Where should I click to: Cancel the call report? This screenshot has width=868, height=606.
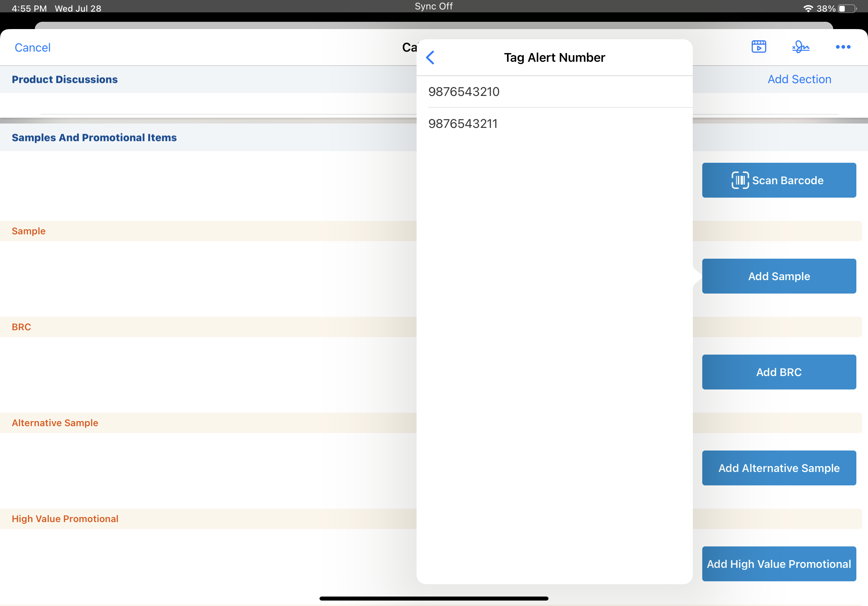pyautogui.click(x=32, y=48)
